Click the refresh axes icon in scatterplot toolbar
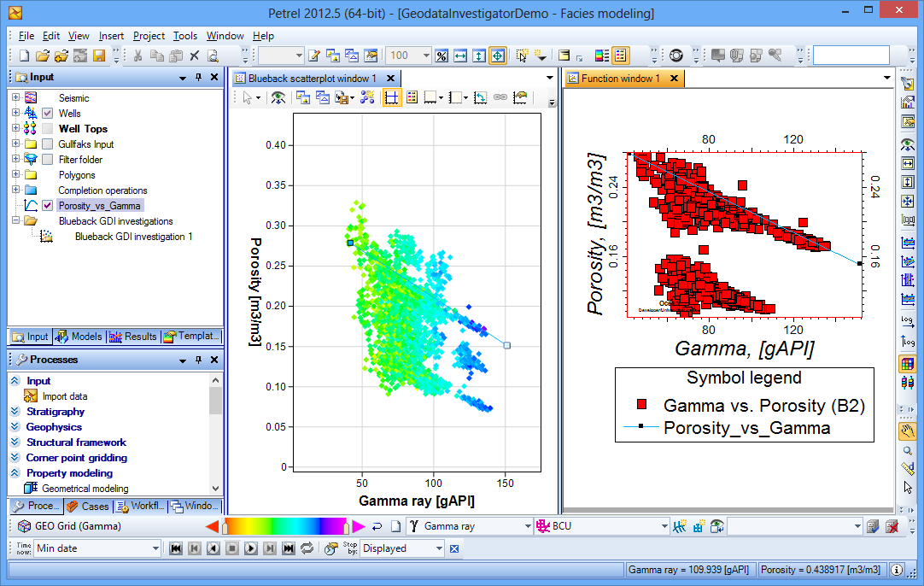Screen dimensions: 924x586 480,97
